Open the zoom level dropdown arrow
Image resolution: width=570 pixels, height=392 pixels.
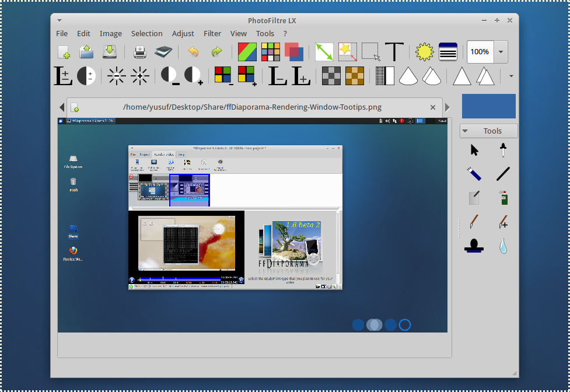[x=501, y=51]
